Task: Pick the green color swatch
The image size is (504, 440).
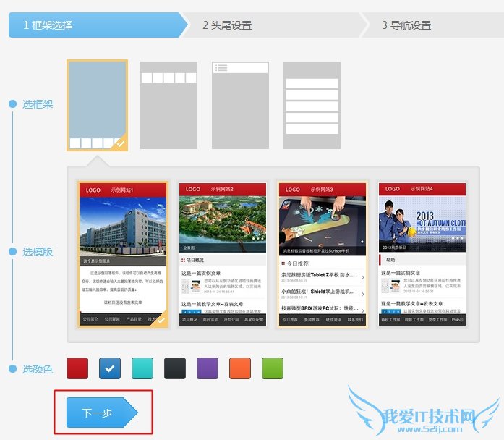Action: [x=273, y=368]
